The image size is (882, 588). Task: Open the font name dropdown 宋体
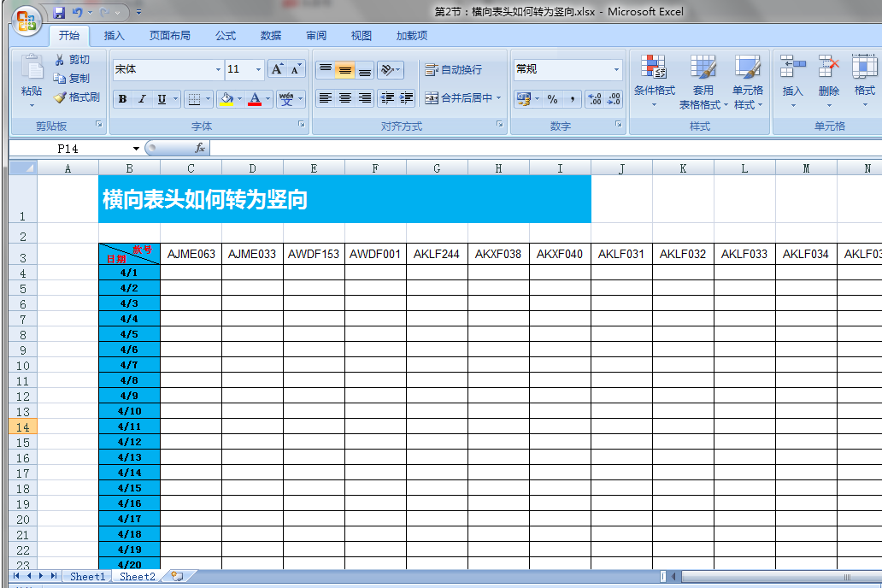218,69
